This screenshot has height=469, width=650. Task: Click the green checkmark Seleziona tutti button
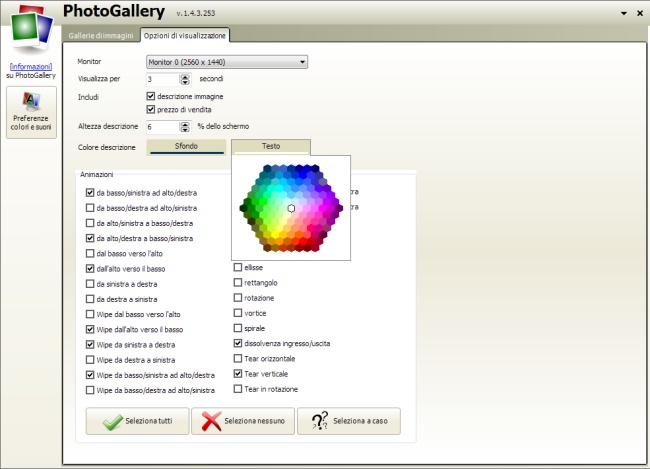(x=138, y=421)
